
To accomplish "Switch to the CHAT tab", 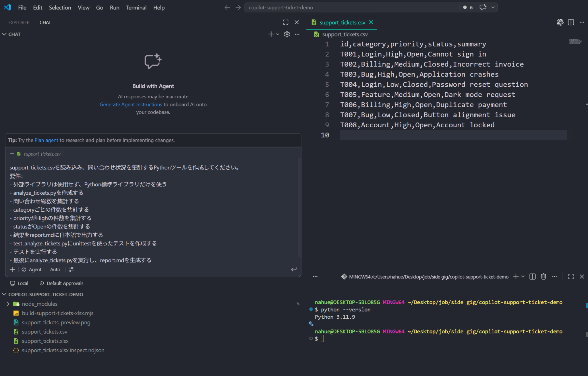I will tap(45, 22).
